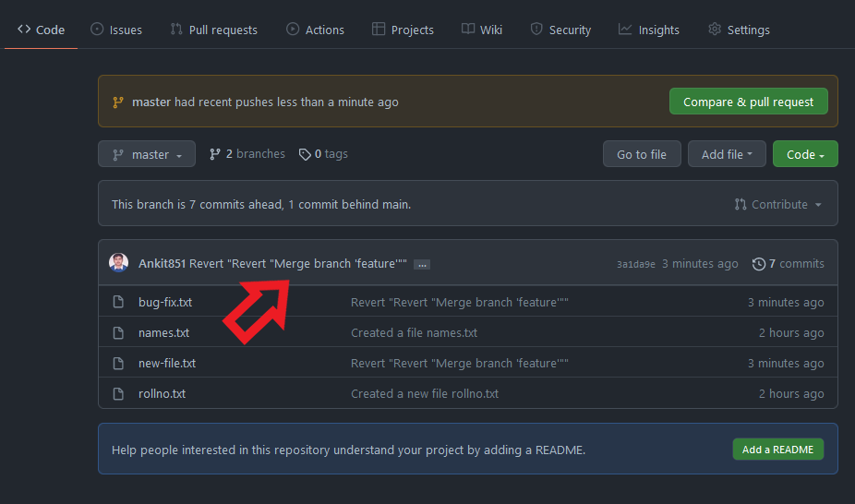855x504 pixels.
Task: Open the new-file.txt file
Action: click(167, 364)
